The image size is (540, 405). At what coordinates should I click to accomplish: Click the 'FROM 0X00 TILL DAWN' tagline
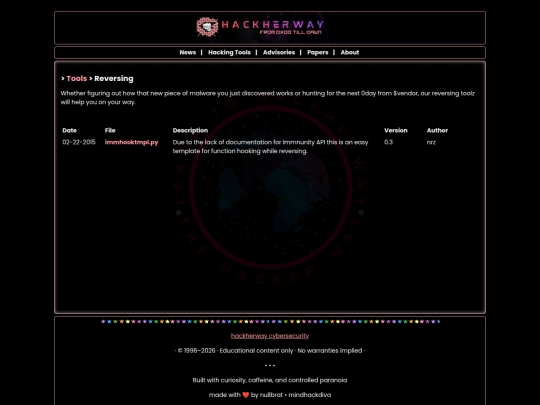tap(291, 32)
